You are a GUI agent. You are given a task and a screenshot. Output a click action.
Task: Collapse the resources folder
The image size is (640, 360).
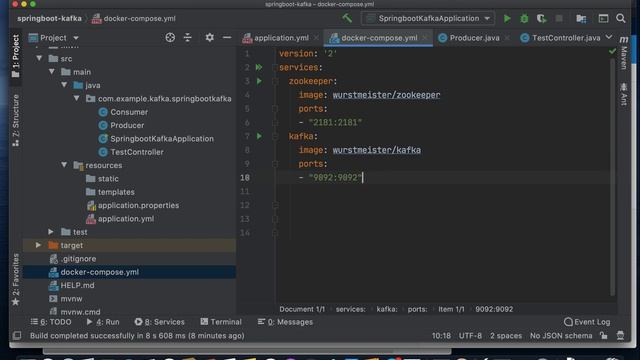coord(64,165)
